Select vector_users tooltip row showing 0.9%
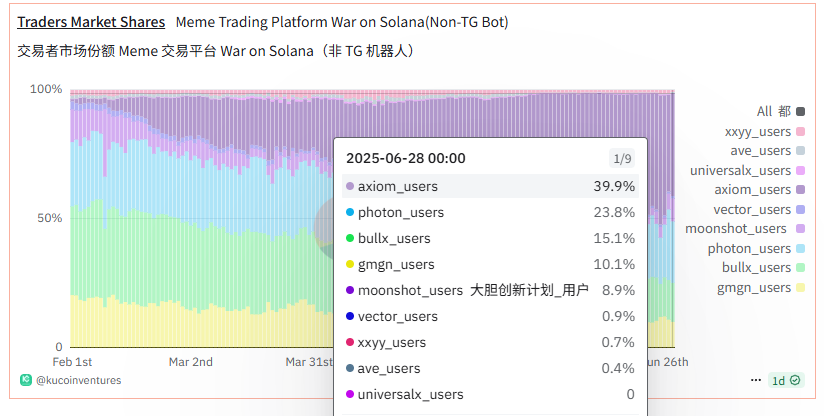824x416 pixels. click(490, 316)
